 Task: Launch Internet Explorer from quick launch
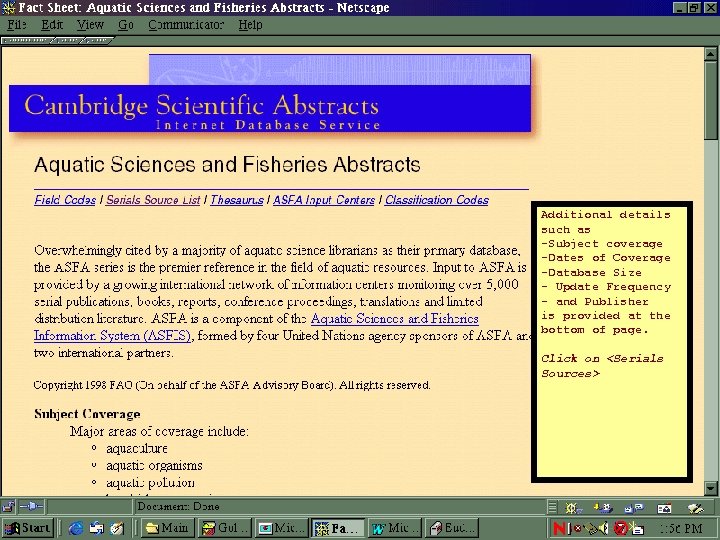click(x=75, y=529)
